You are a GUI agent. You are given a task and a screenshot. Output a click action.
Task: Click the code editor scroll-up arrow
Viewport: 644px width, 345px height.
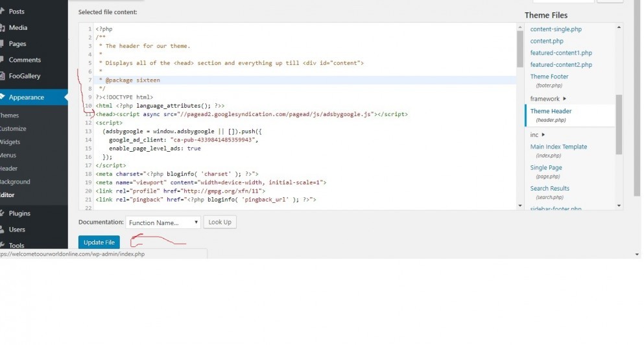point(520,27)
